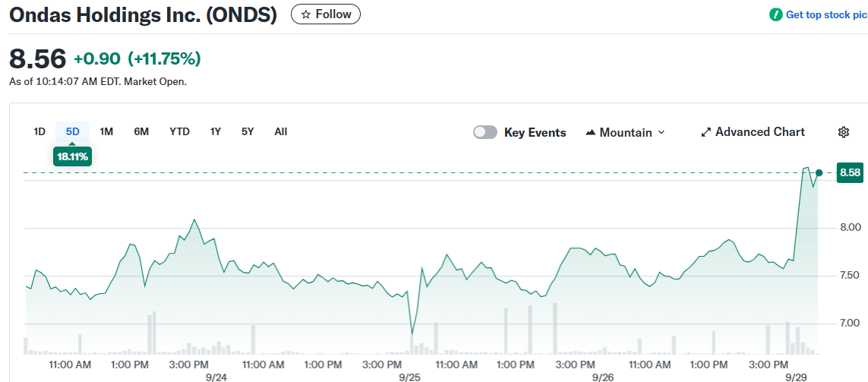Click the green top stock picks icon

point(775,14)
